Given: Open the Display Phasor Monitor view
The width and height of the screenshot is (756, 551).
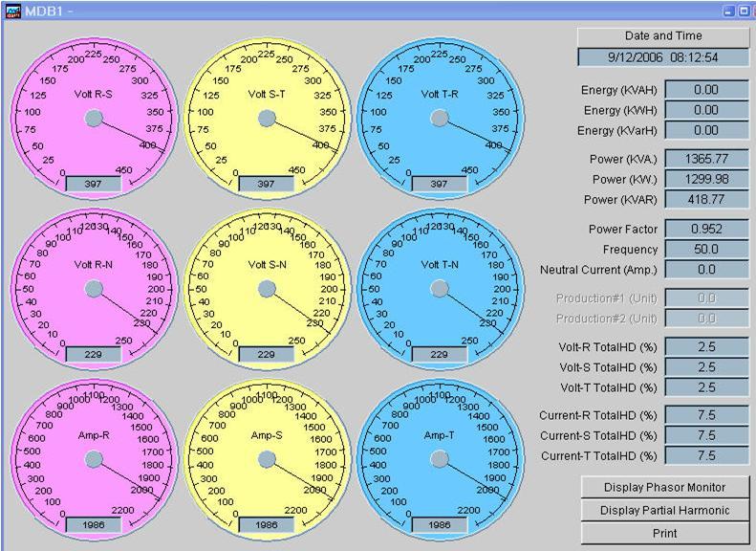Looking at the screenshot, I should coord(665,487).
